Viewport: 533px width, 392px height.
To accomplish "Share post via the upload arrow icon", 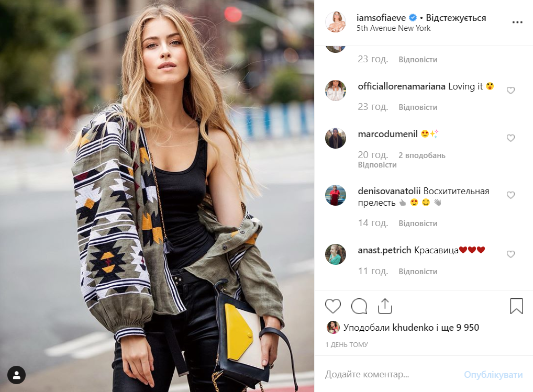I will tap(385, 306).
